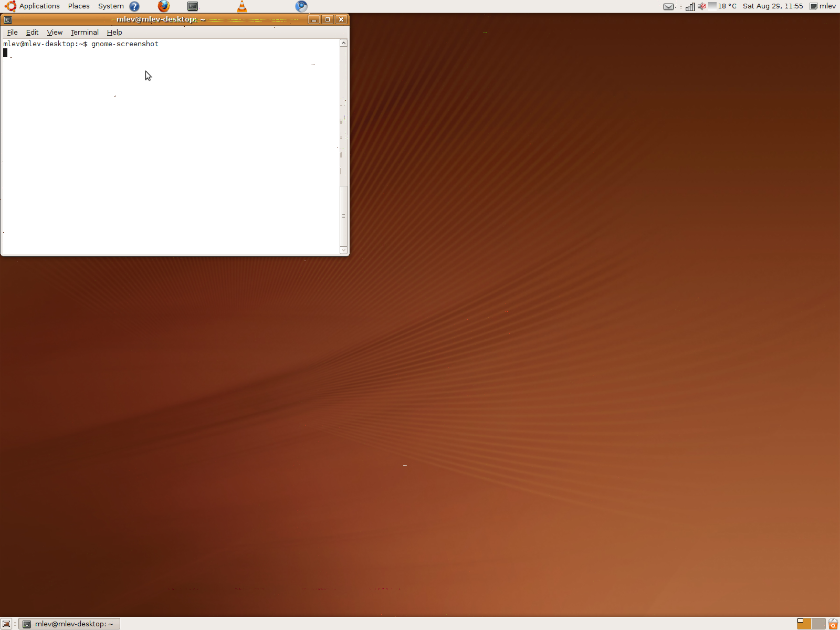This screenshot has height=630, width=840.
Task: Launch VLC media player cone icon
Action: point(242,6)
